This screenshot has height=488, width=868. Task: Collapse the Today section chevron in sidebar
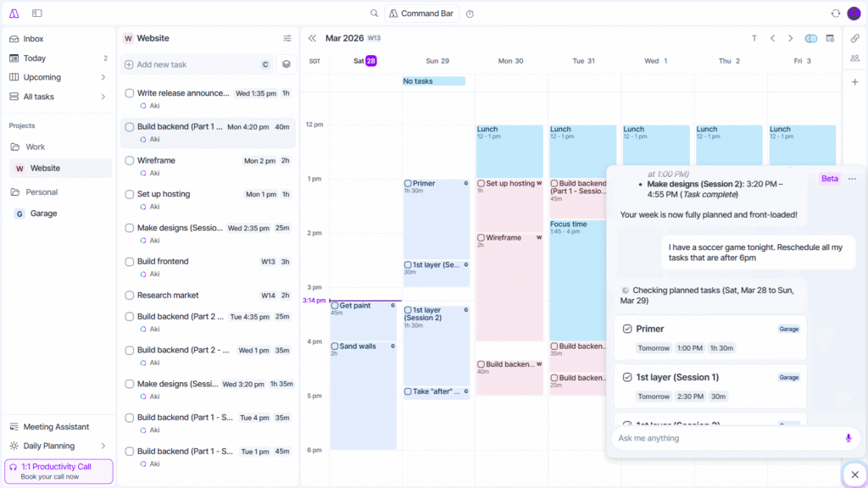pos(105,58)
